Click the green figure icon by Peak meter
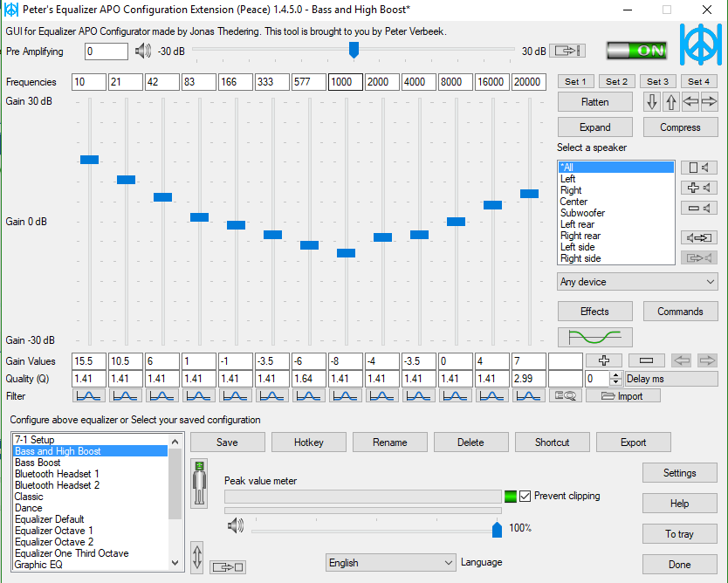The height and width of the screenshot is (583, 728). pyautogui.click(x=199, y=483)
